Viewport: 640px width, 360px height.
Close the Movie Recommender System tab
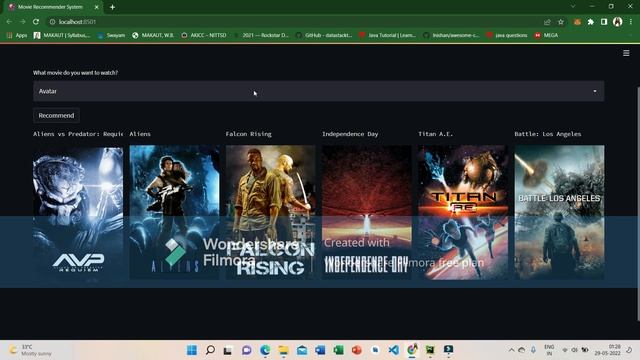click(96, 7)
